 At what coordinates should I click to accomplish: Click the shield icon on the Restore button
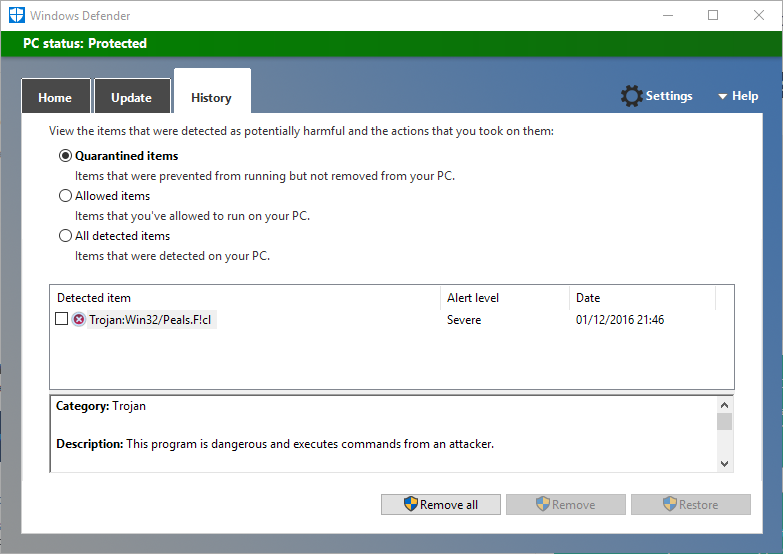coord(669,505)
